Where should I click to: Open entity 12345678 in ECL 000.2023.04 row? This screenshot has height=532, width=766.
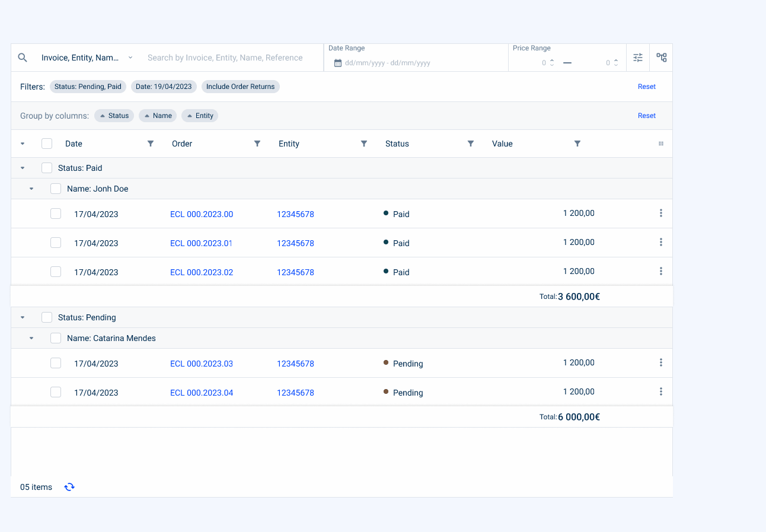(x=295, y=393)
